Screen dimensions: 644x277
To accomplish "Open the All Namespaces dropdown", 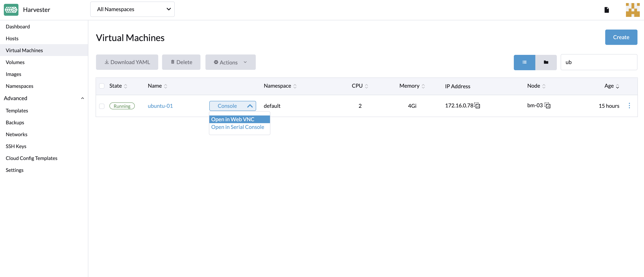I will 132,9.
